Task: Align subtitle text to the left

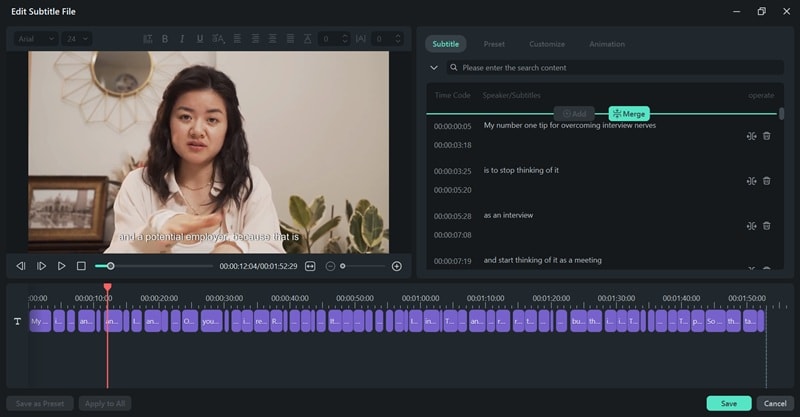Action: click(237, 39)
